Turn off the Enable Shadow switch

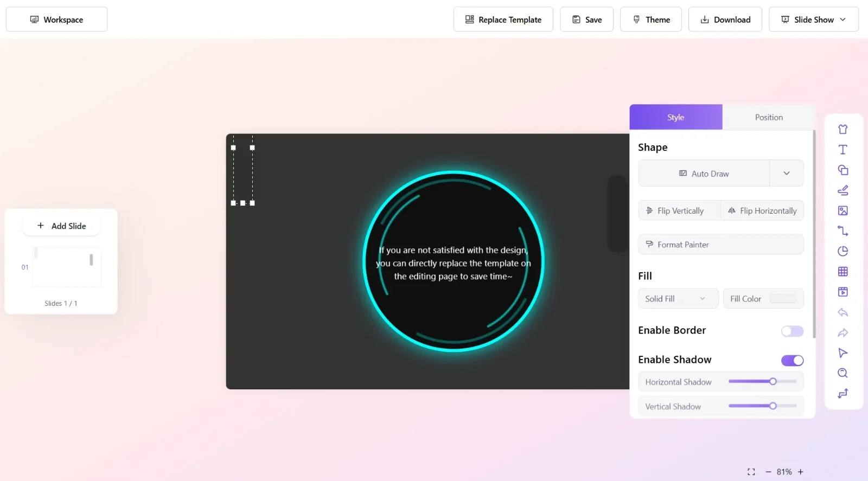(792, 361)
